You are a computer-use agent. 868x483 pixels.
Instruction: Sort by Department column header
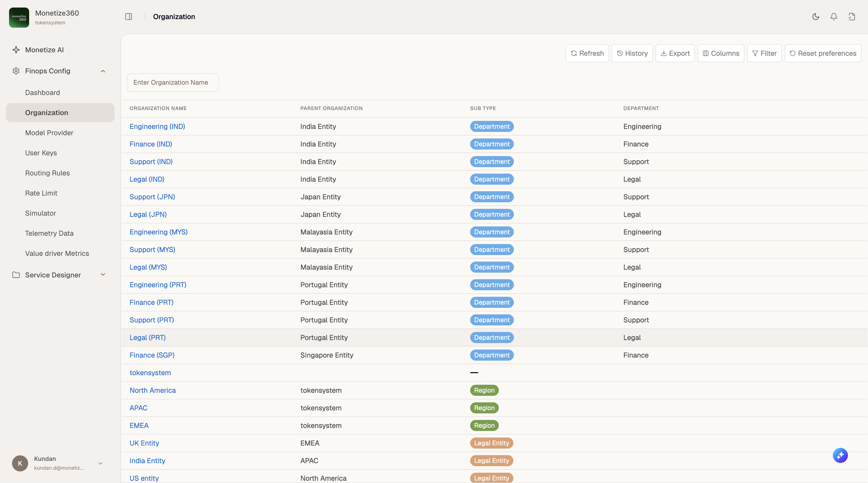point(641,108)
